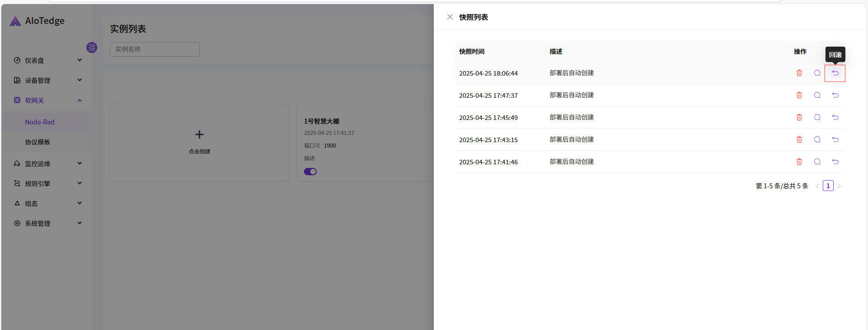Click rollback icon for 18:06:44 snapshot
Screen dimensions: 868x330
pos(835,73)
